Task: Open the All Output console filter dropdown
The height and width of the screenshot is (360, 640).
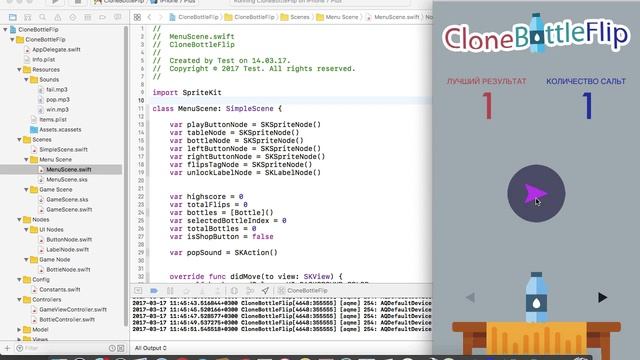Action: pyautogui.click(x=151, y=348)
